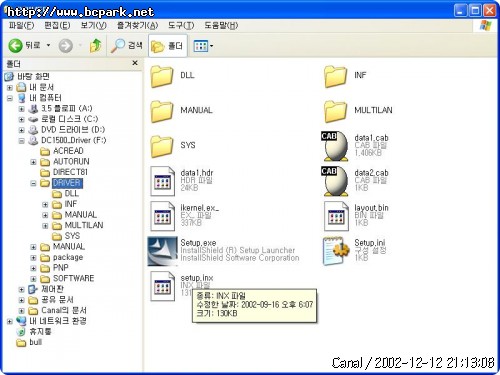
Task: Select the INF folder icon in file view
Action: [335, 76]
